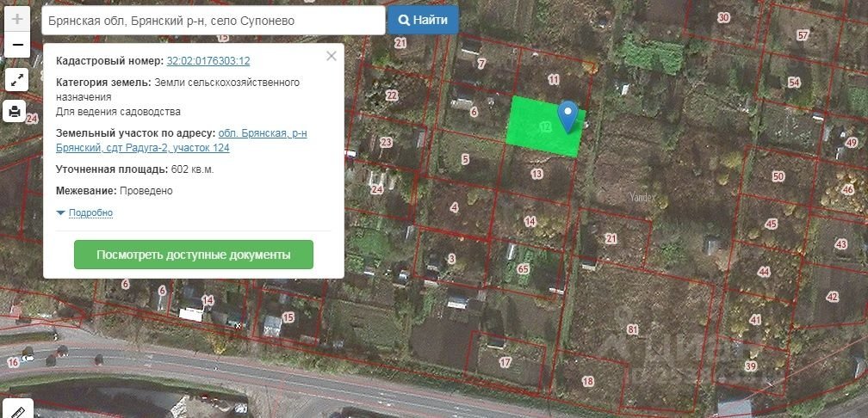
Task: Select the green highlighted parcel 12
Action: coord(543,127)
